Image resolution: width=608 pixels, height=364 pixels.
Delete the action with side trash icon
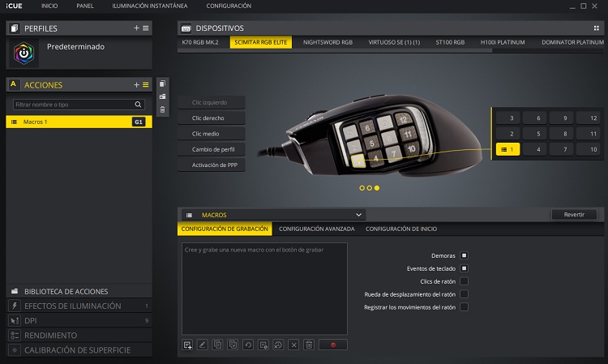(x=163, y=109)
